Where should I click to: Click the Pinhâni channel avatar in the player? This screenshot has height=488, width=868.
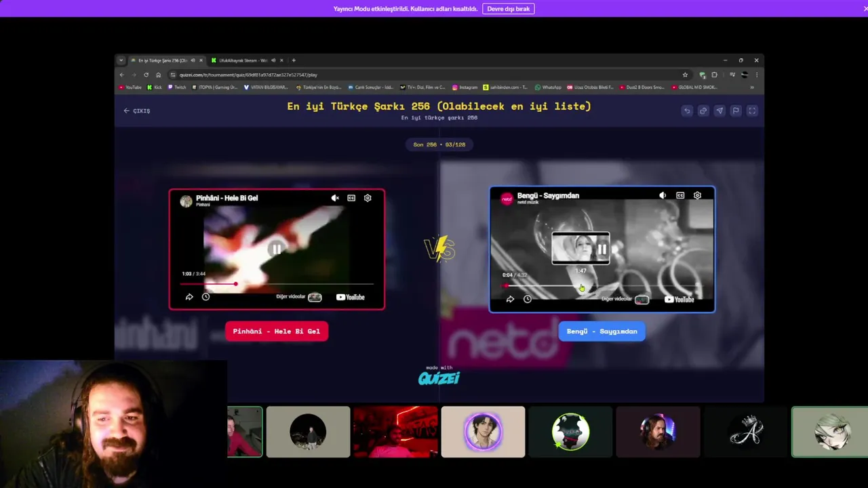pos(186,201)
